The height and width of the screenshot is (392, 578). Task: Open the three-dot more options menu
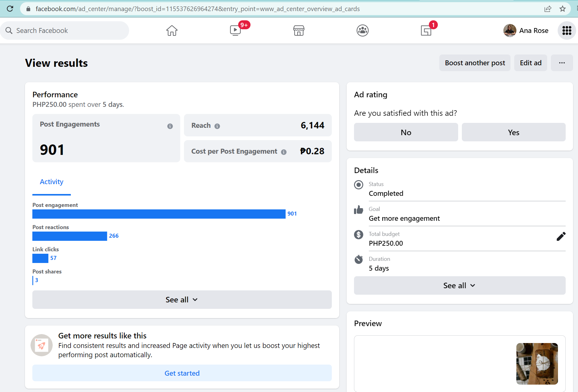click(562, 63)
